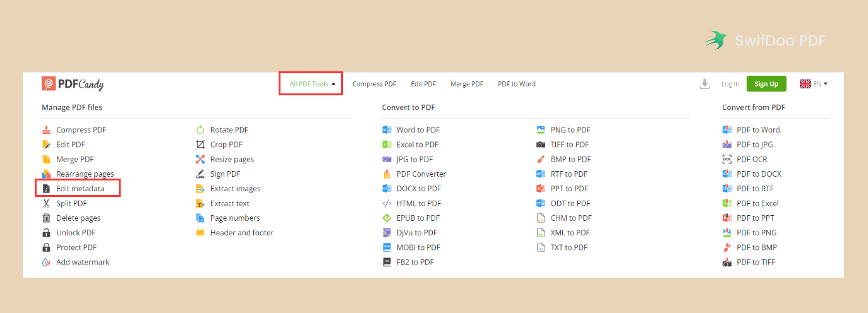Viewport: 868px width, 313px height.
Task: Open the TXT to PDF link
Action: tap(569, 247)
